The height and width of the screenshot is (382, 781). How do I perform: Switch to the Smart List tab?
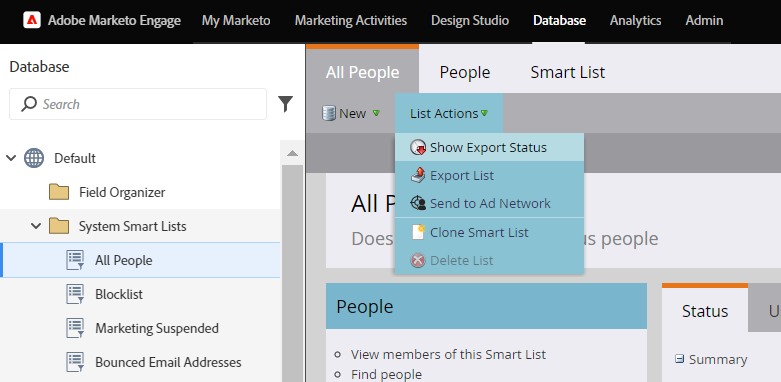[x=567, y=72]
